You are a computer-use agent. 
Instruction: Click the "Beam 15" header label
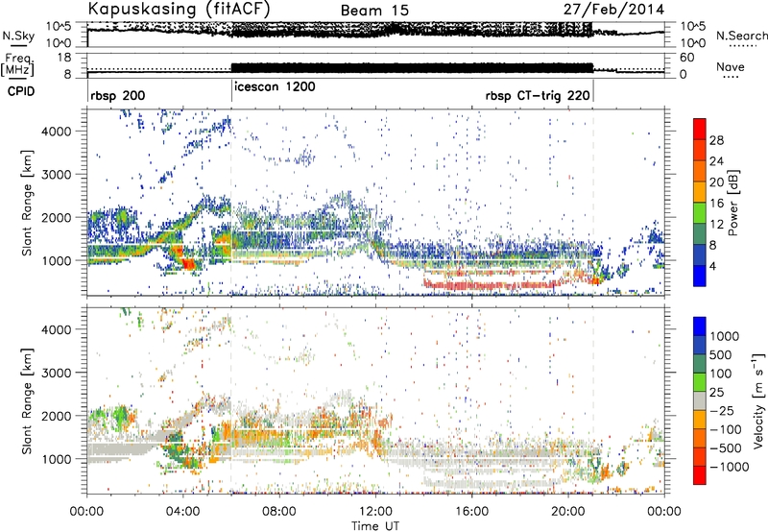coord(374,11)
